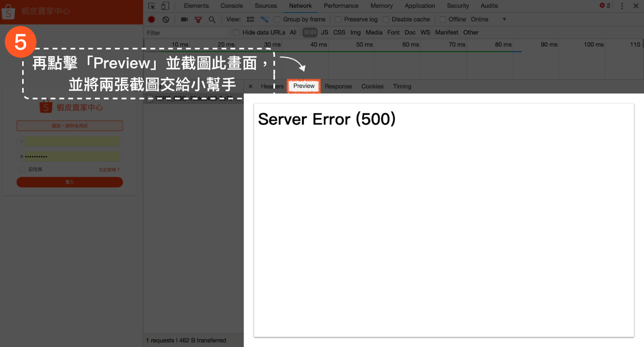Open the network search magnifier icon
This screenshot has height=347, width=644.
click(x=212, y=19)
